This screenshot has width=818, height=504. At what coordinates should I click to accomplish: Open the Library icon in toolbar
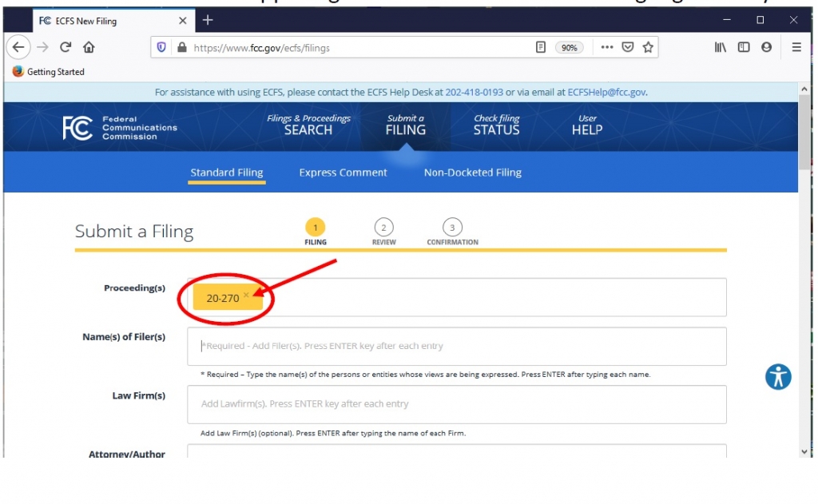click(720, 47)
